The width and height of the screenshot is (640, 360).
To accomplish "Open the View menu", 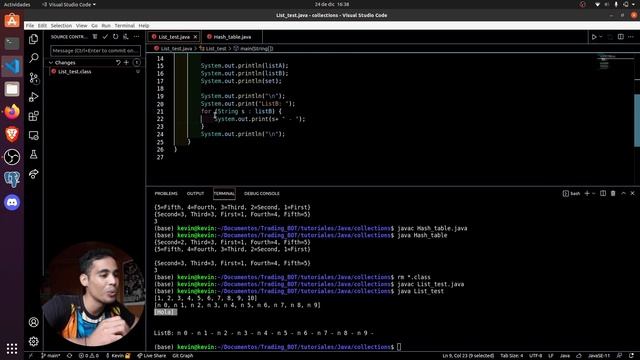I will tap(81, 25).
